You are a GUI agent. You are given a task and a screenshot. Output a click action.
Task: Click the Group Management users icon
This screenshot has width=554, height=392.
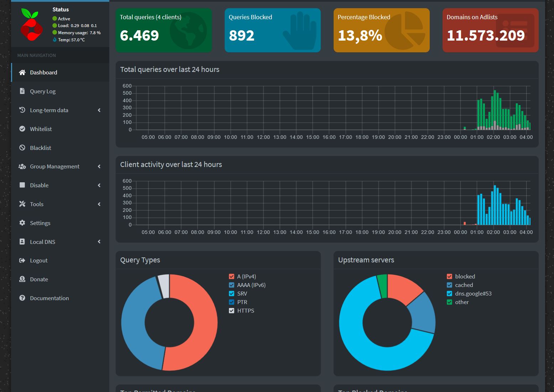tap(22, 166)
